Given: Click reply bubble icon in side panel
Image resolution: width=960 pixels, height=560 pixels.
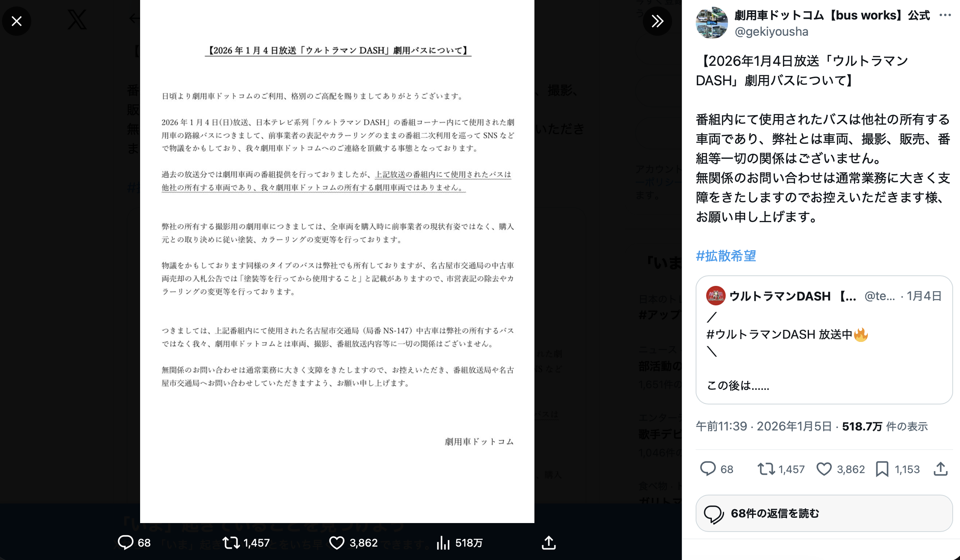Looking at the screenshot, I should click(708, 469).
